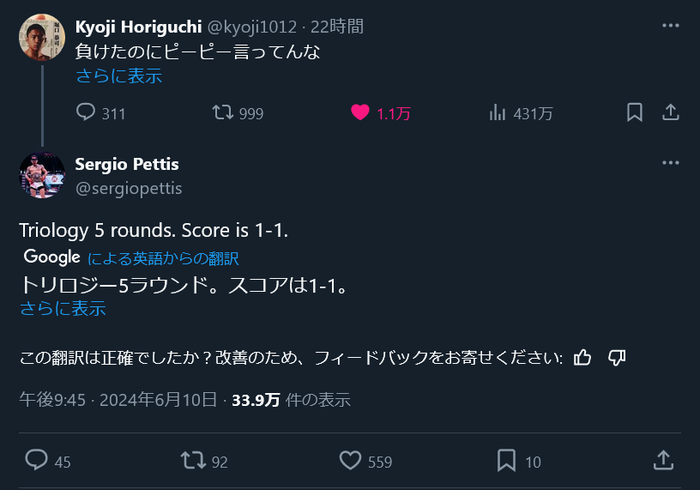Expand translated text with さらに表示
Image resolution: width=700 pixels, height=490 pixels.
pyautogui.click(x=63, y=308)
